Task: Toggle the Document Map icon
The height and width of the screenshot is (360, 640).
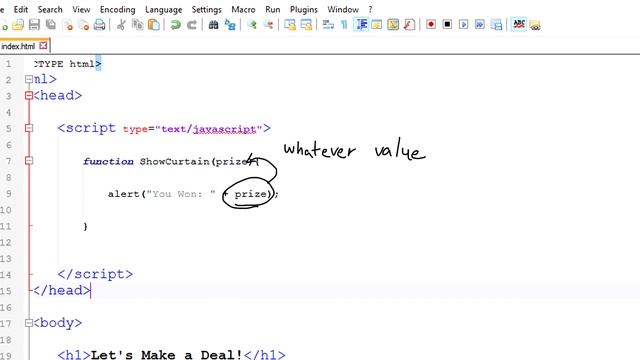Action: point(393,25)
